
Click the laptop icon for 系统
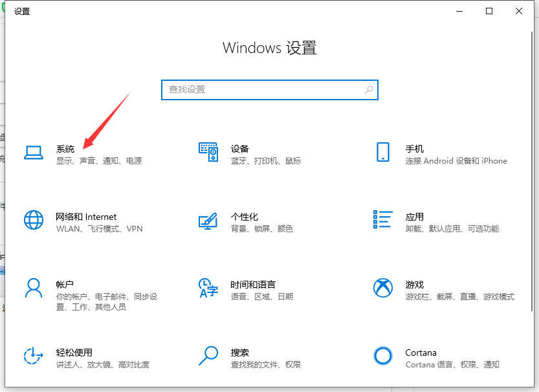[x=33, y=153]
